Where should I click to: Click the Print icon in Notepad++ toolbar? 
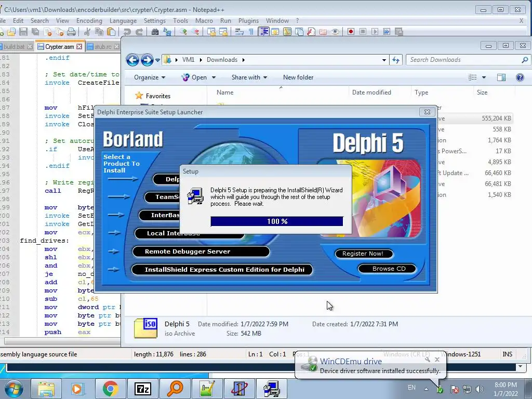pos(71,32)
